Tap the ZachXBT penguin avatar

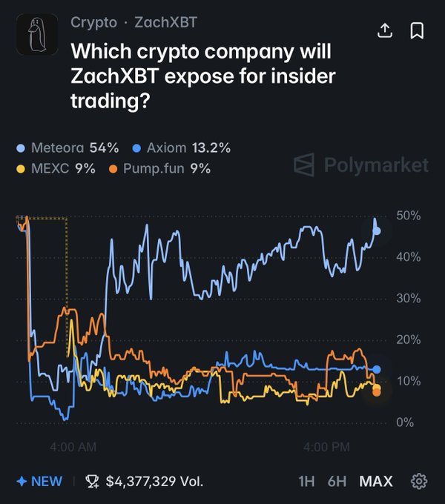click(36, 34)
